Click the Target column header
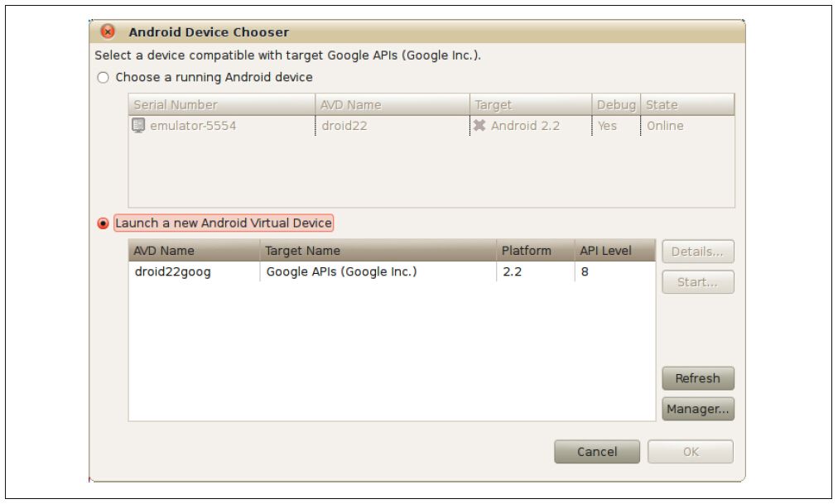 point(531,104)
